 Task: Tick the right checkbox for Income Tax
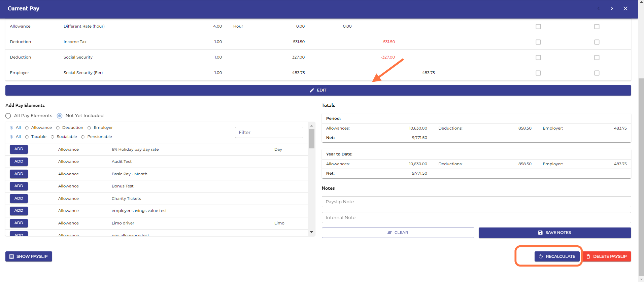[x=597, y=42]
